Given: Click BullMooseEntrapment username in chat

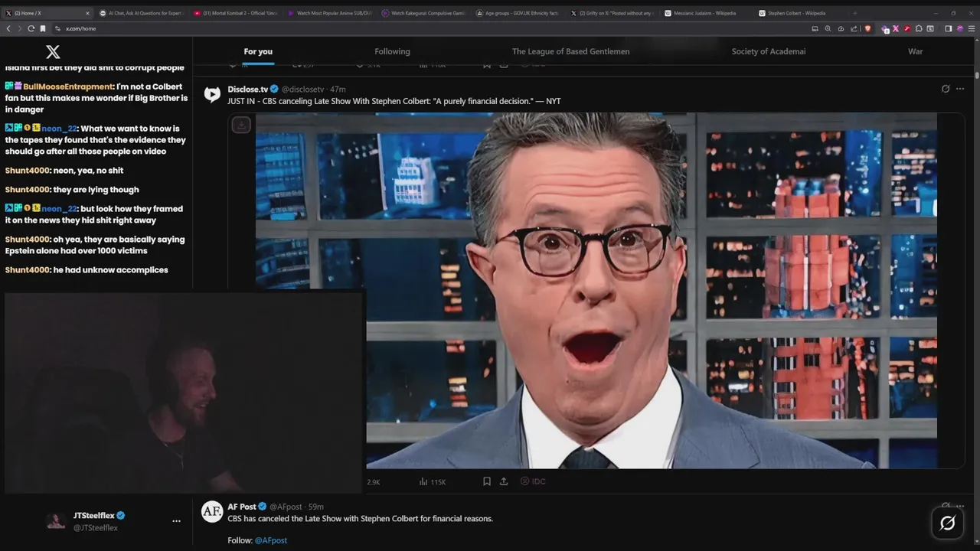Looking at the screenshot, I should tap(68, 86).
